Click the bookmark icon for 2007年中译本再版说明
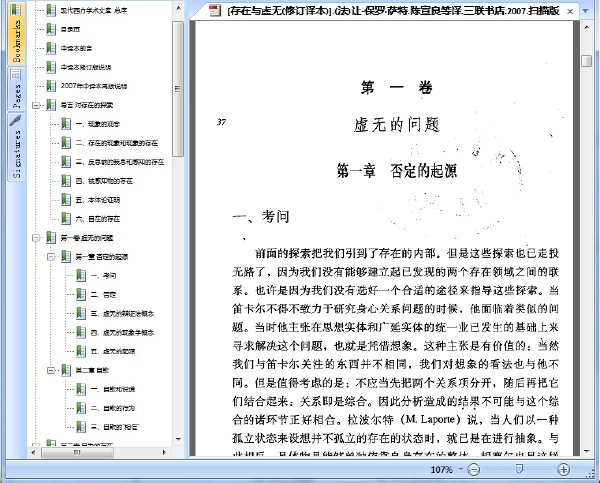Screen dimensions: 600x483 51,86
